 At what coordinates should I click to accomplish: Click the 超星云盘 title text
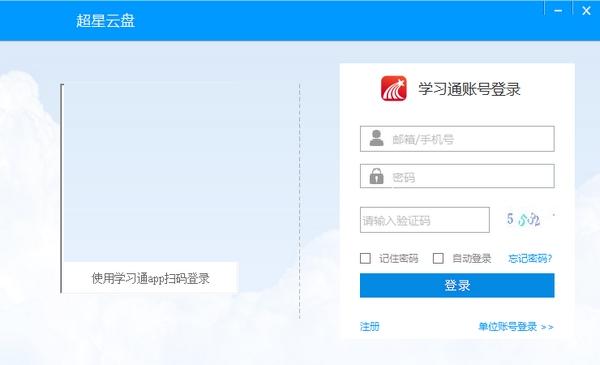point(105,20)
